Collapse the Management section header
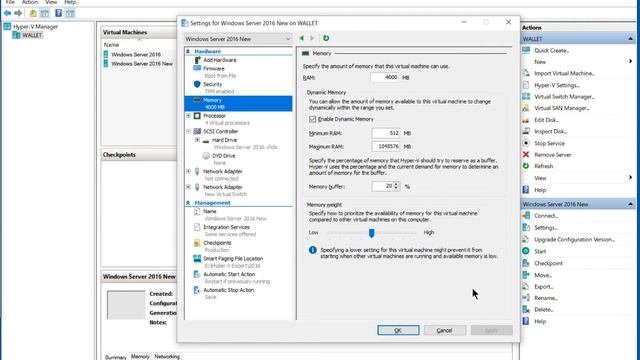This screenshot has height=360, width=640. 188,203
